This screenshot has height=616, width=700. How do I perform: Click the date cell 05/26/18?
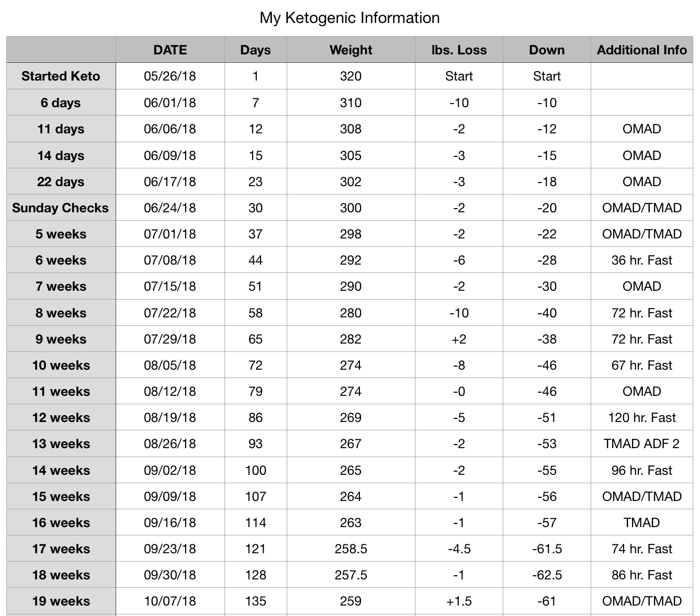(170, 76)
